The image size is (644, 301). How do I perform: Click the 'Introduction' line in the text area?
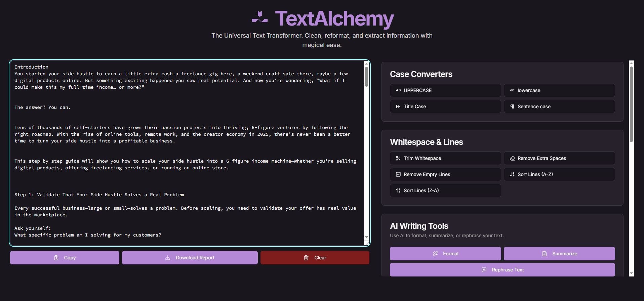pos(31,67)
